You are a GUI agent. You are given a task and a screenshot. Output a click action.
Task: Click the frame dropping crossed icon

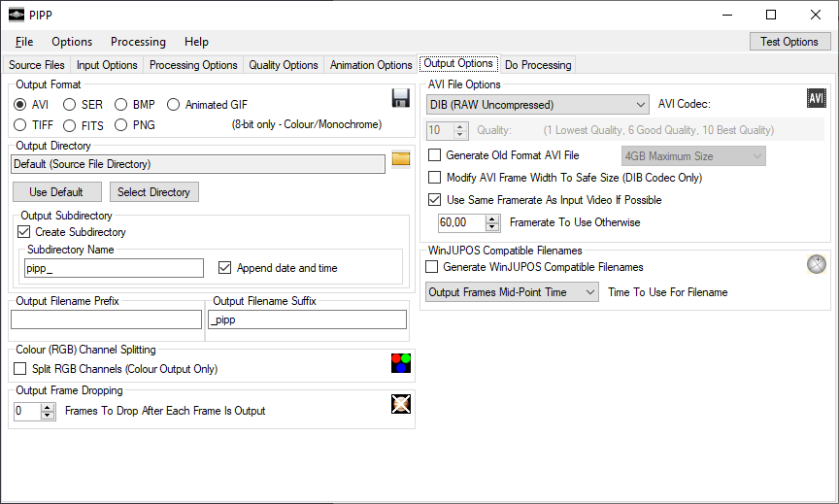(401, 404)
